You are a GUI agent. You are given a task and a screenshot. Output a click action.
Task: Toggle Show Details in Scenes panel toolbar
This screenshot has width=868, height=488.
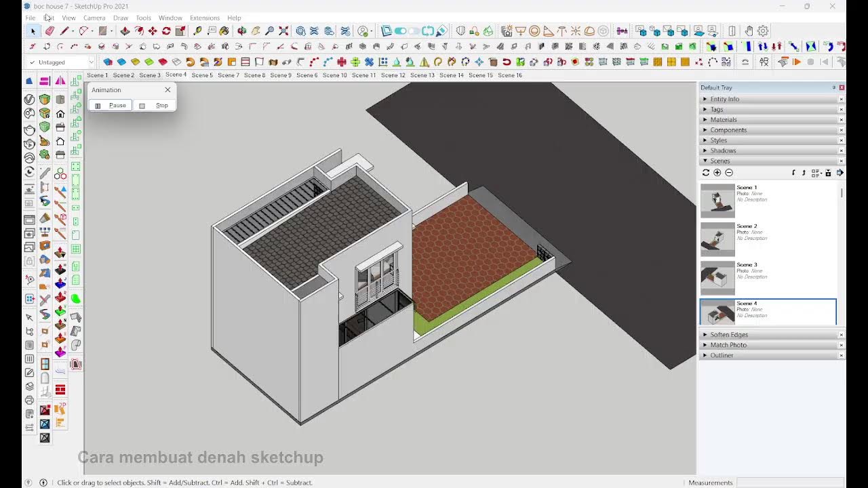tap(828, 173)
